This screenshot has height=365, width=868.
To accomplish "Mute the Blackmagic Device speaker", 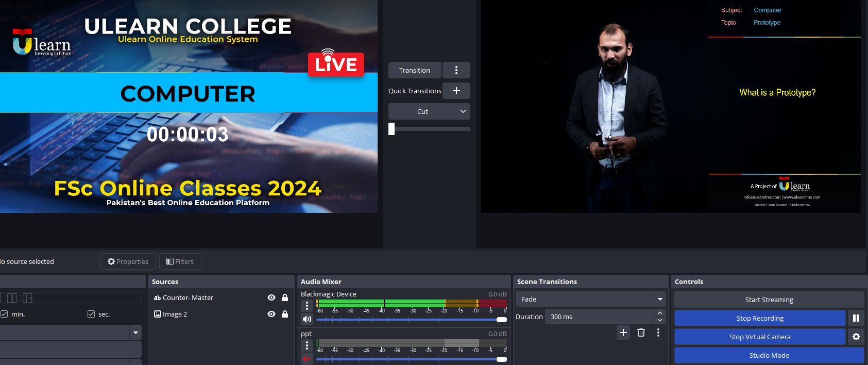I will point(307,319).
